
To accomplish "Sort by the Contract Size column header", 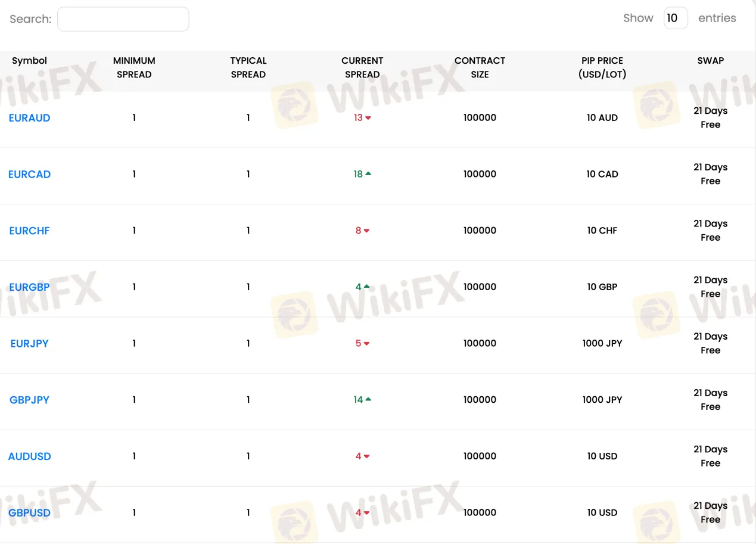I will click(480, 67).
